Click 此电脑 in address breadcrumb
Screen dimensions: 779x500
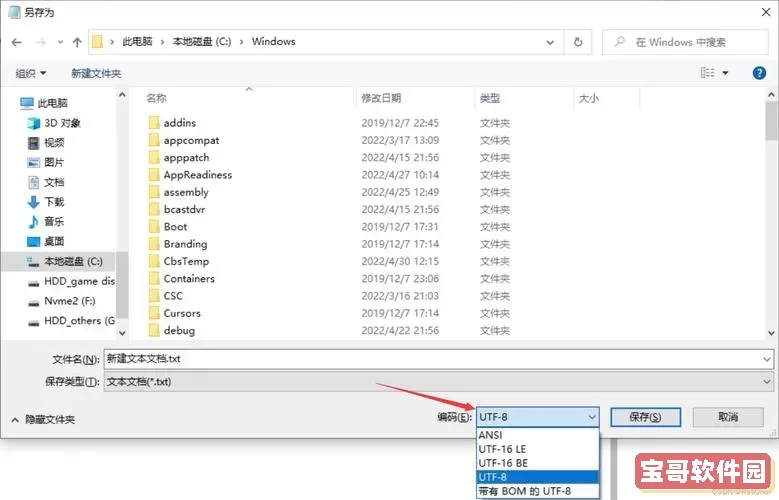tap(137, 42)
